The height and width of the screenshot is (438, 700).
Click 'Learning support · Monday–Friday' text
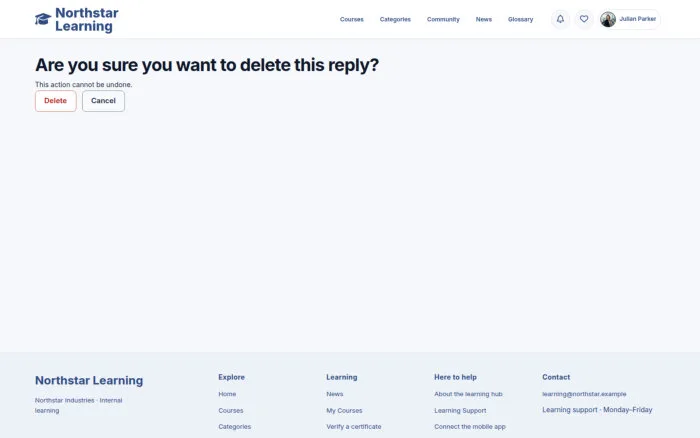(x=597, y=410)
